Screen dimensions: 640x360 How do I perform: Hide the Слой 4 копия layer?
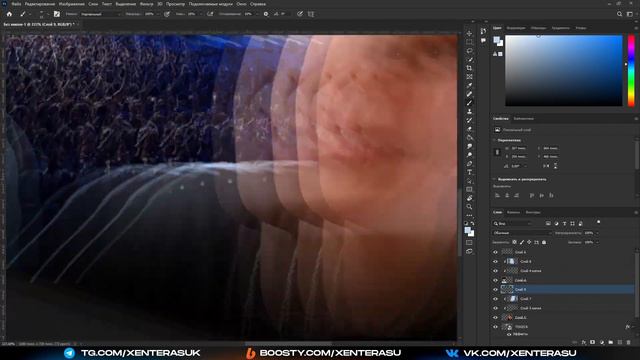point(495,271)
